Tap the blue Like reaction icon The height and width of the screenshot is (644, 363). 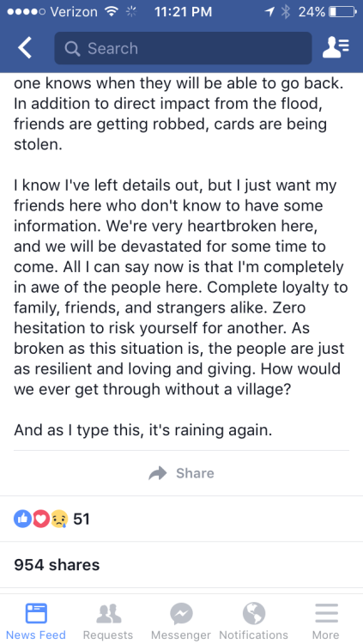coord(22,519)
